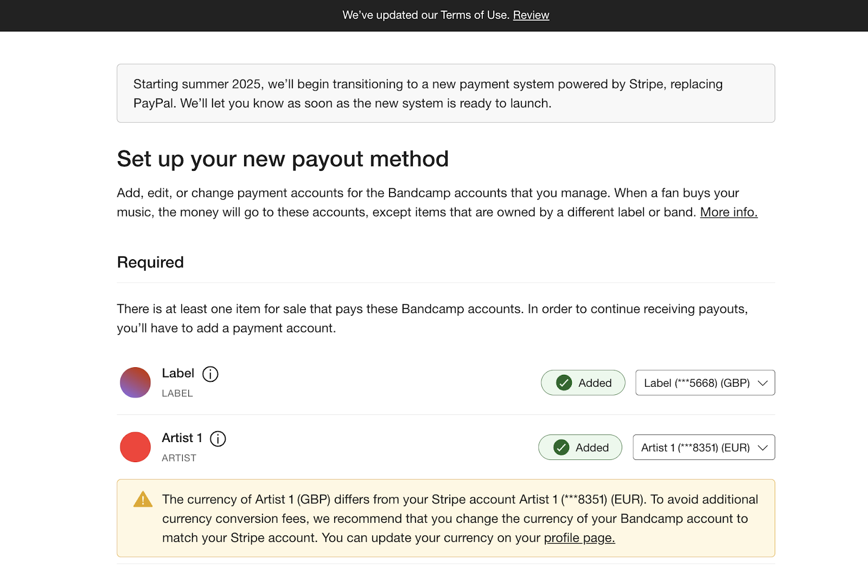Open the Label (***5668) (GBP) dropdown
Screen dimensions: 868x588
click(705, 383)
